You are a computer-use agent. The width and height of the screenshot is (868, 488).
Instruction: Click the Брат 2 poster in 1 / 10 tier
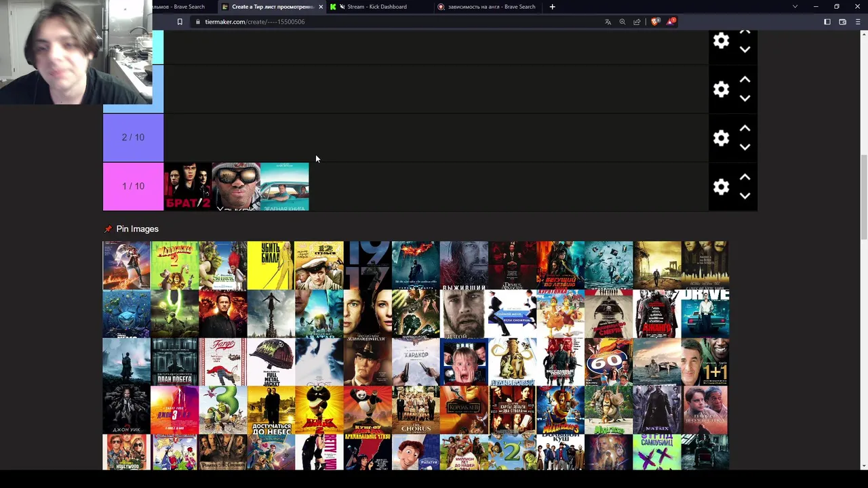click(x=188, y=186)
